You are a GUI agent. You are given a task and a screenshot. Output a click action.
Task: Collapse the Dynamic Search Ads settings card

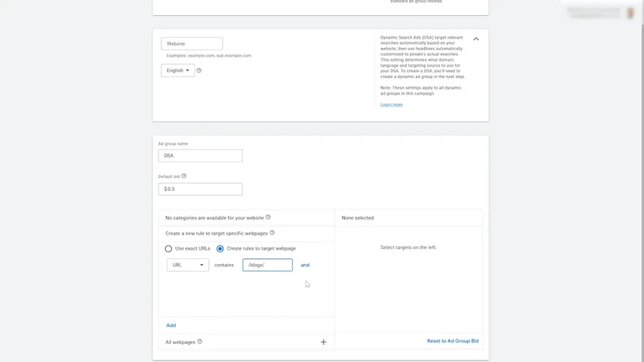click(x=476, y=39)
